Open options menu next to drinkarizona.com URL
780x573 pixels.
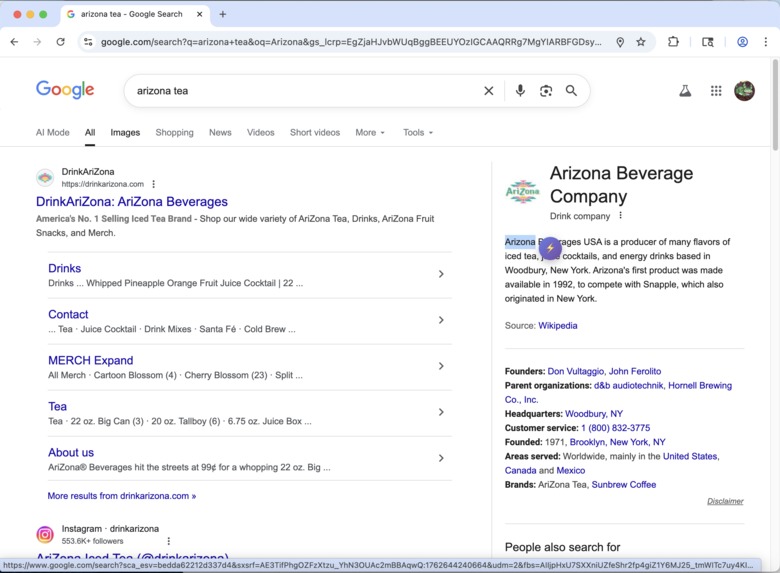click(154, 184)
